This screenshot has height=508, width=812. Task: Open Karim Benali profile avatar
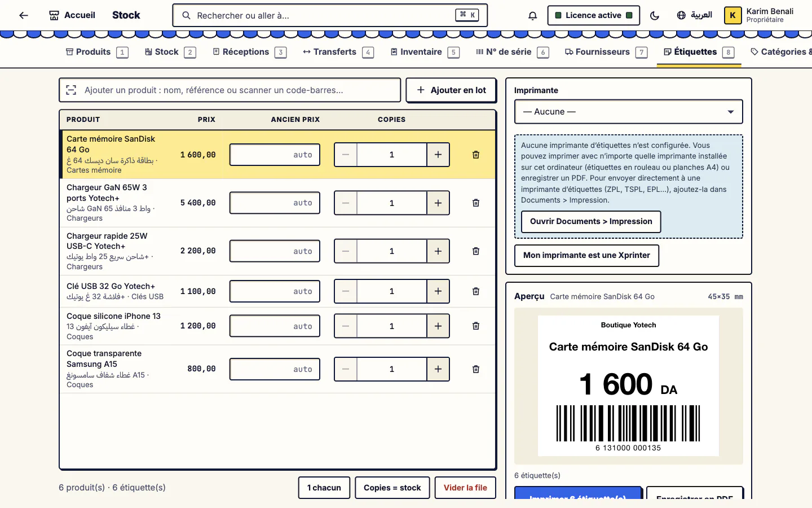tap(732, 15)
